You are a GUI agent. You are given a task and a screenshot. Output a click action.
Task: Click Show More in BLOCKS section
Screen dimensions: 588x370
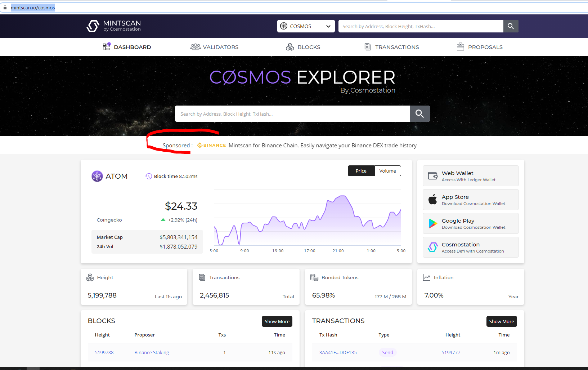(277, 321)
